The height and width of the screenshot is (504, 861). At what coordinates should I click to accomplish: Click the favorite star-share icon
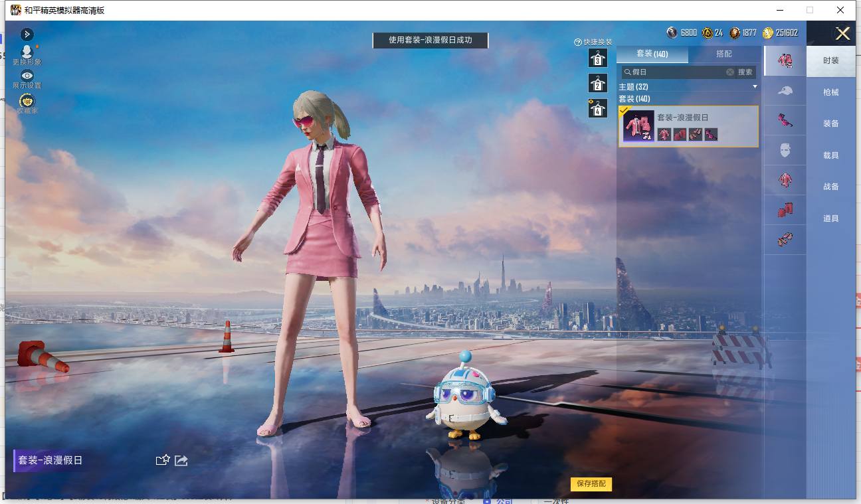coord(163,460)
